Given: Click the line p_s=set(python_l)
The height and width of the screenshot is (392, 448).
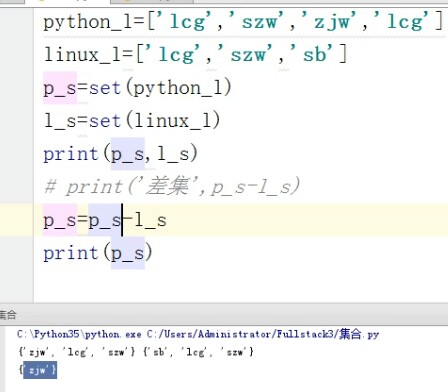Looking at the screenshot, I should pos(137,88).
